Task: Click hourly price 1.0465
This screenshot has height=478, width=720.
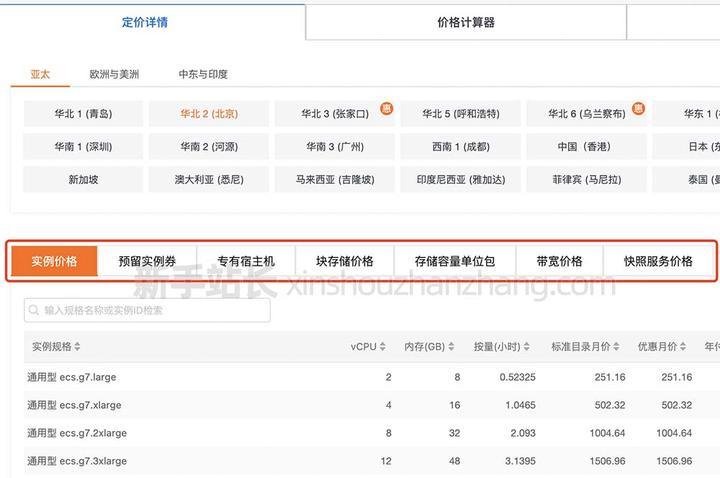Action: (520, 405)
